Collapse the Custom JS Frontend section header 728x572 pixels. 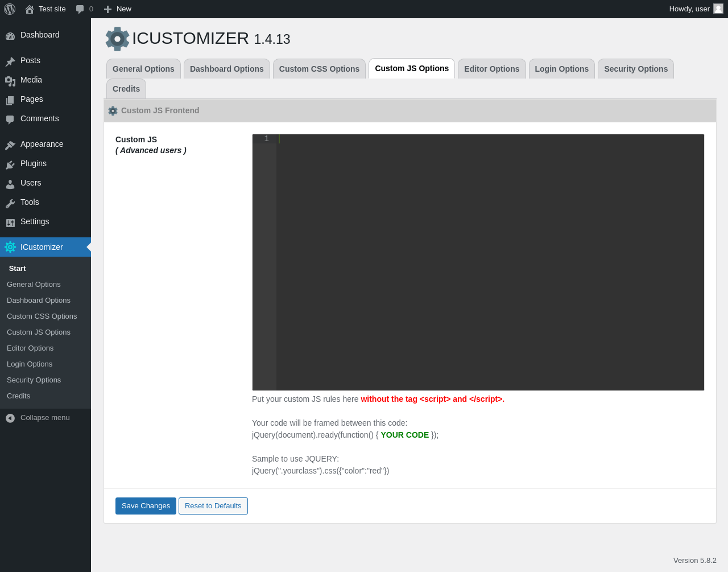(410, 110)
